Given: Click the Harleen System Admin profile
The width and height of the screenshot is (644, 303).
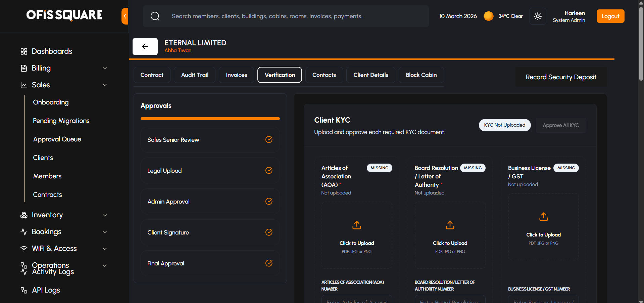Looking at the screenshot, I should (569, 16).
